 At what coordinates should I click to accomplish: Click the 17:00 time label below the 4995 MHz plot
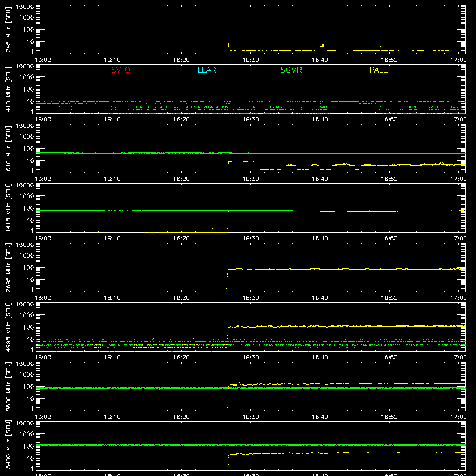[x=458, y=358]
